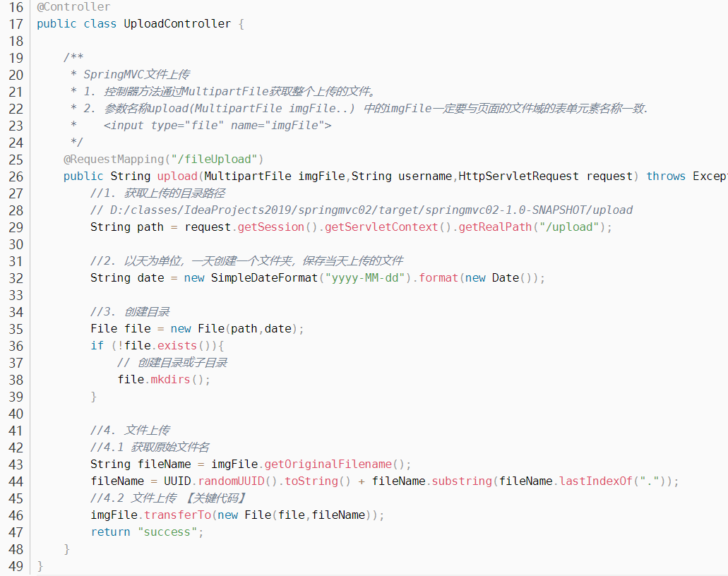Click the //3. comment on line 34
Viewport: 728px width, 576px height.
[x=130, y=312]
